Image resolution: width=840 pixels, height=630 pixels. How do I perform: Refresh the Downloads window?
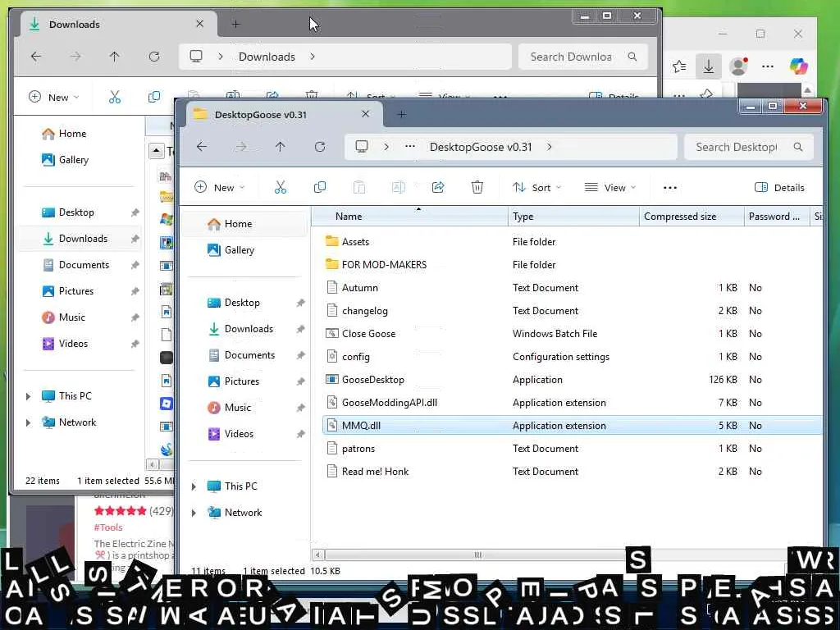pos(154,57)
